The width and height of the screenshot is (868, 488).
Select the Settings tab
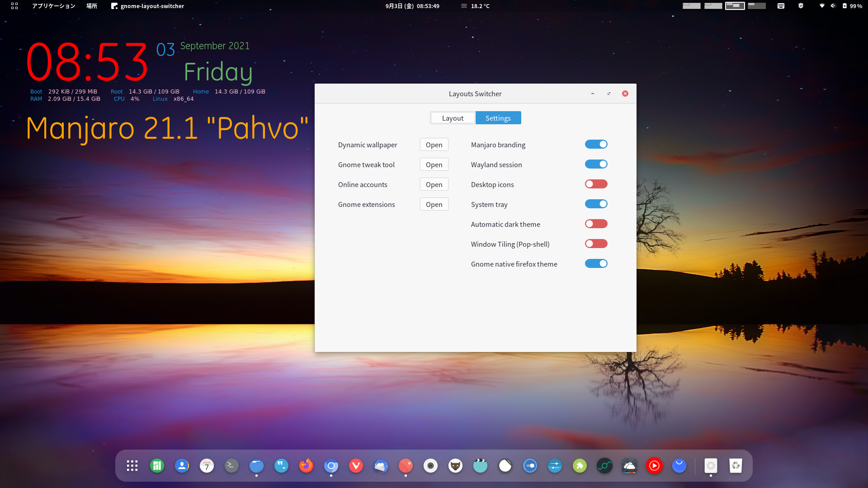(498, 118)
